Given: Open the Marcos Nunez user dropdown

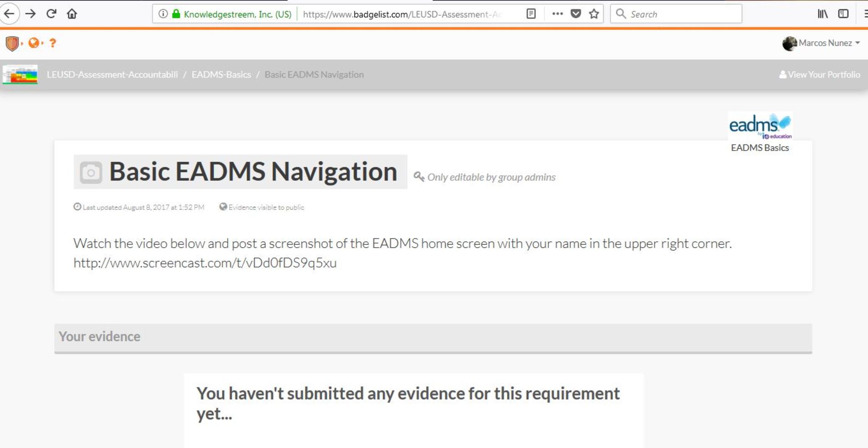Looking at the screenshot, I should click(821, 43).
